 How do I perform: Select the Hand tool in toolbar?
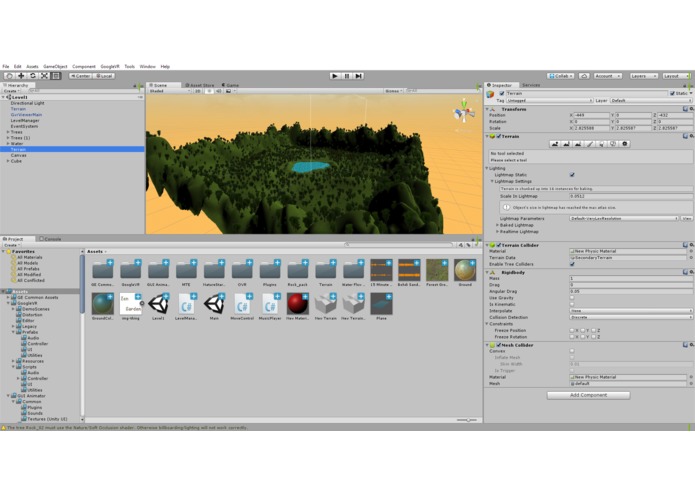(x=9, y=76)
